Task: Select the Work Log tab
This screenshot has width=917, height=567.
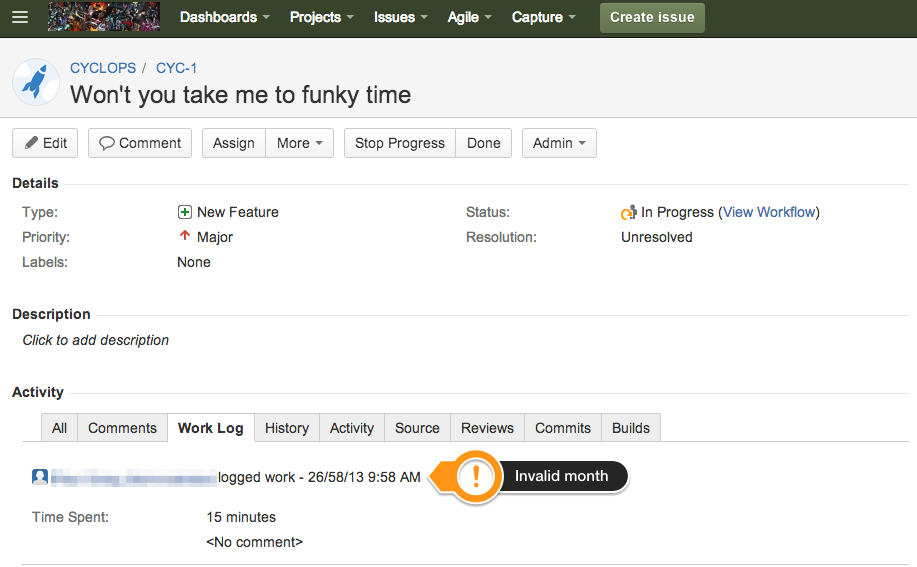Action: point(211,428)
